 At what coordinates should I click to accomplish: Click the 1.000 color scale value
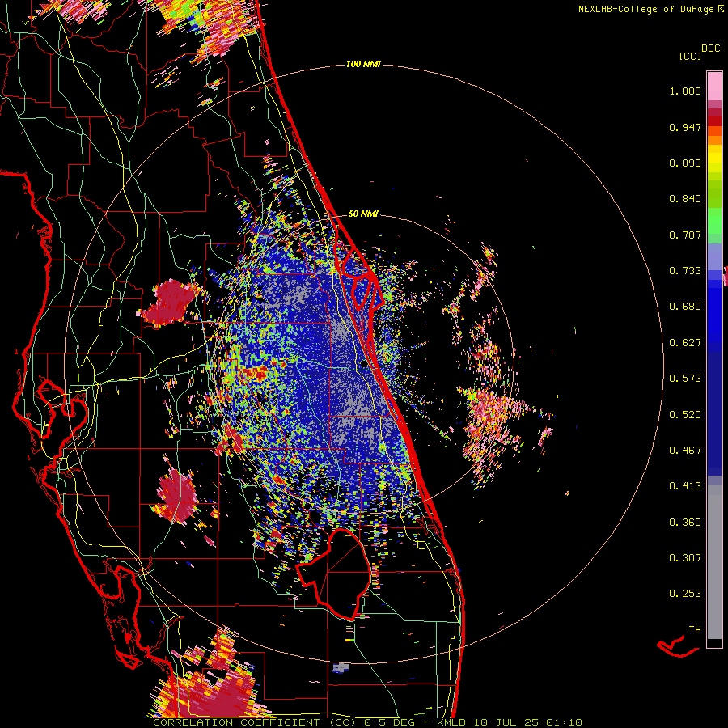tap(685, 91)
